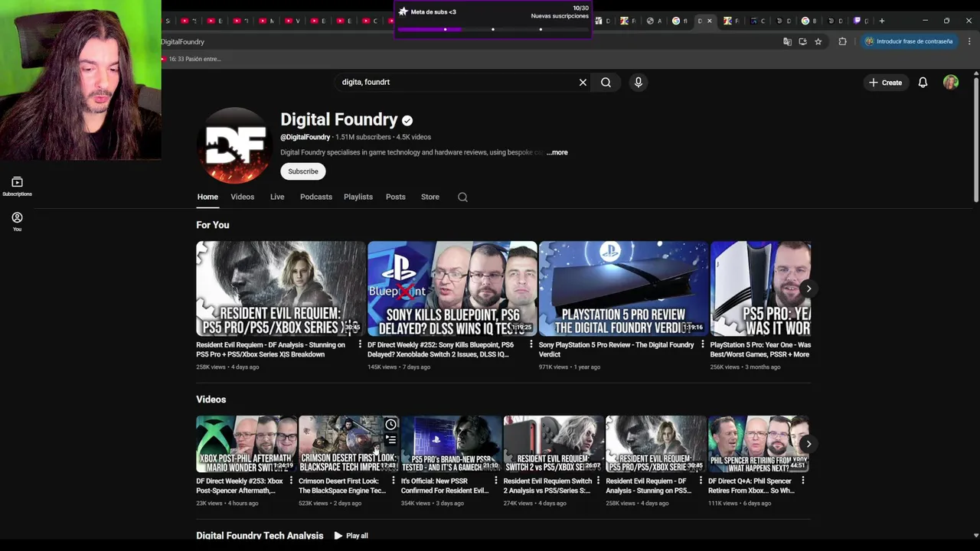The height and width of the screenshot is (551, 980).
Task: Click Digital Foundry channel avatar
Action: click(235, 145)
